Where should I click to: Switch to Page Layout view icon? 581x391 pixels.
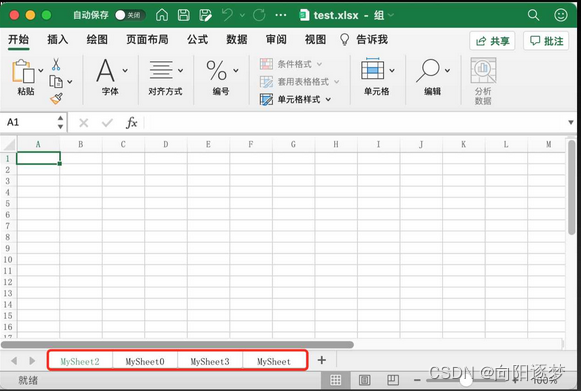click(365, 380)
